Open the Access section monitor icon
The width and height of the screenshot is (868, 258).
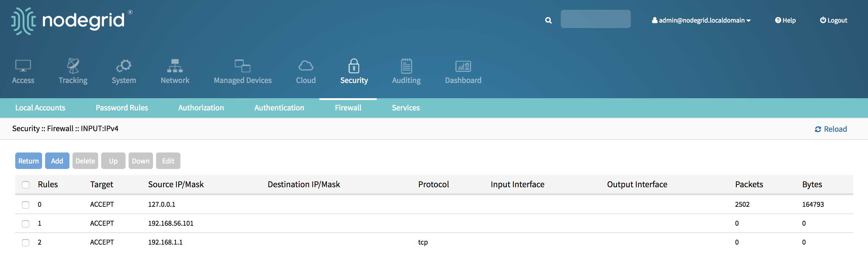click(23, 66)
